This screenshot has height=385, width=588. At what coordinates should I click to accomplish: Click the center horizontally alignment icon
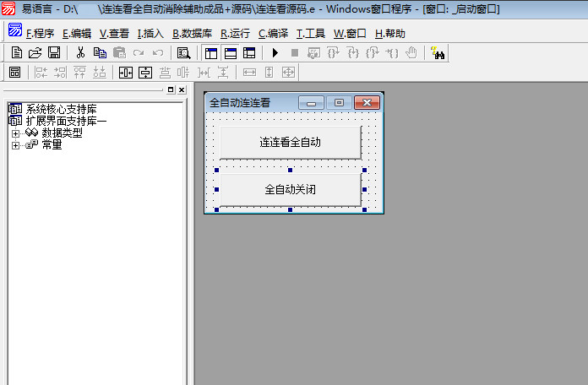(126, 73)
